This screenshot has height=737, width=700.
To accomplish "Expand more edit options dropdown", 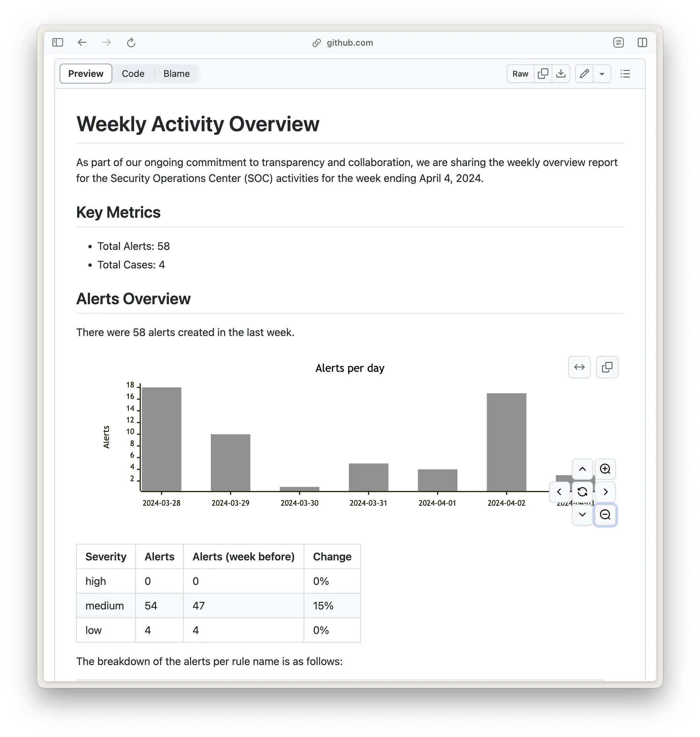I will click(x=602, y=74).
